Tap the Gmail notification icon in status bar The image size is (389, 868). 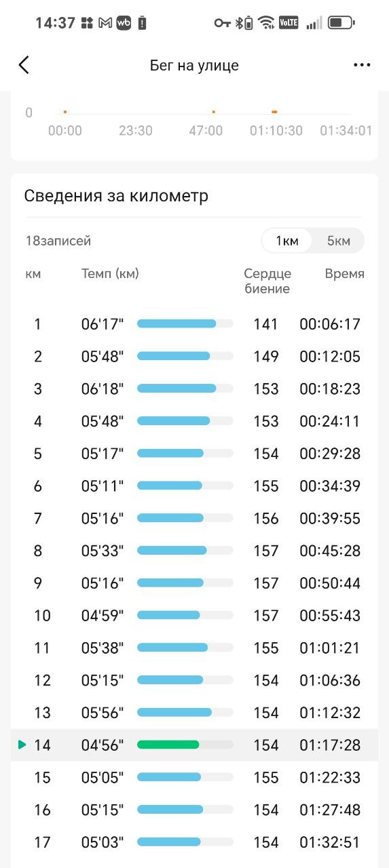pos(105,23)
